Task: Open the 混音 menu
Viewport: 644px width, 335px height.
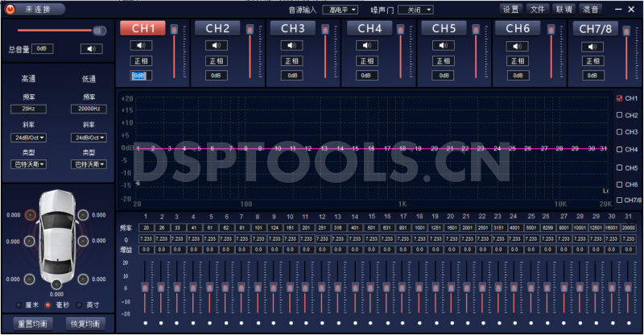Action: click(x=590, y=10)
